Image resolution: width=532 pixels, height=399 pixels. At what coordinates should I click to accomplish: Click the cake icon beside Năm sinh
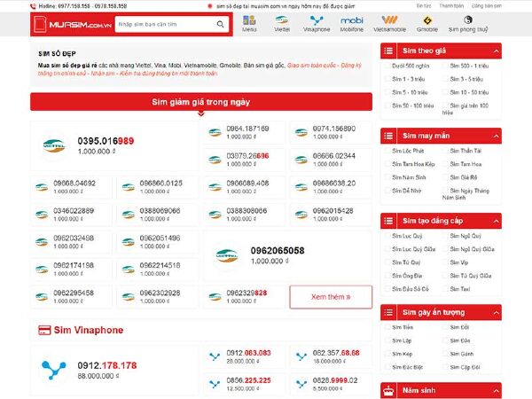pyautogui.click(x=388, y=390)
